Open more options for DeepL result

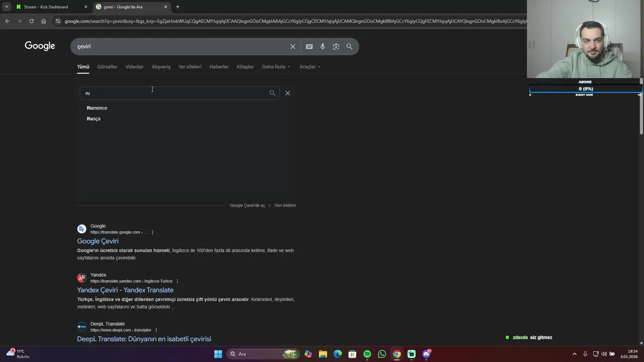click(156, 330)
